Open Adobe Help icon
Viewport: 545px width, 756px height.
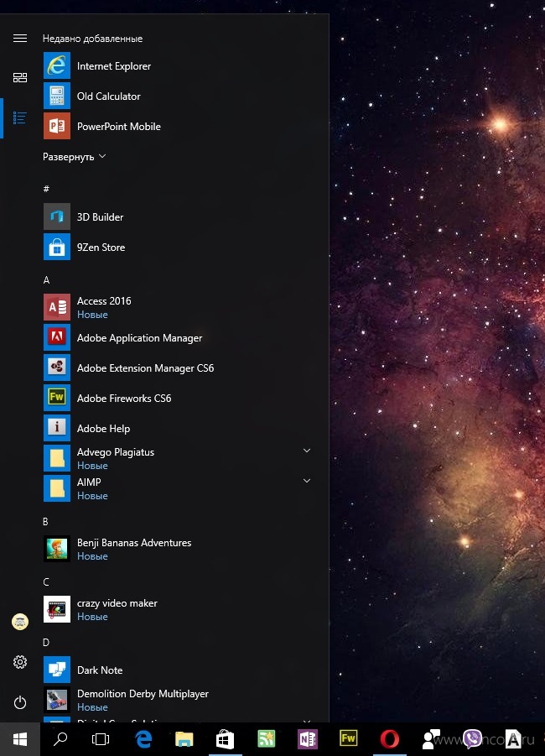coord(57,428)
